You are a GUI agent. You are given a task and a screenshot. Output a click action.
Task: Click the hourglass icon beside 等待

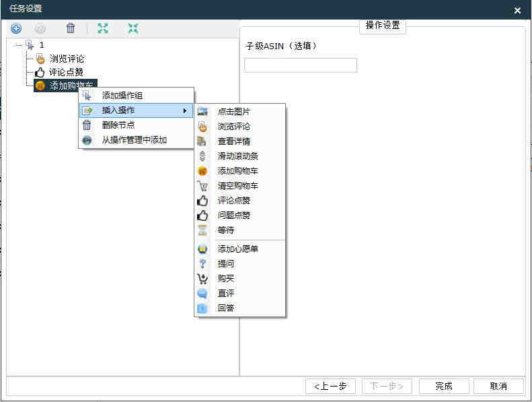(x=202, y=230)
